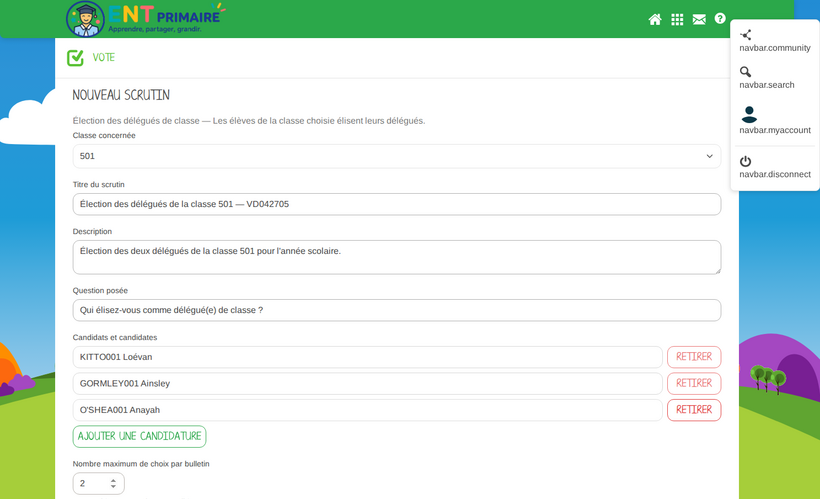
Task: Click the ENT PRIMAIRE wordmark in the header
Action: tap(165, 16)
